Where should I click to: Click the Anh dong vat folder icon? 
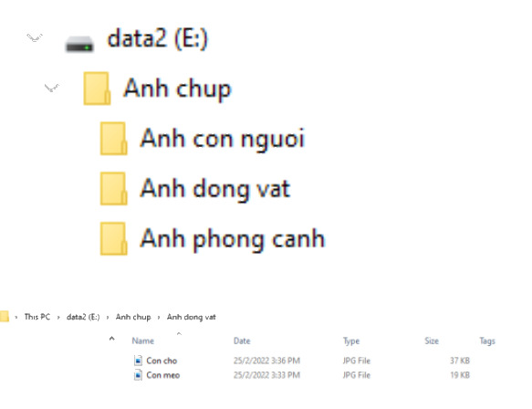tap(114, 188)
